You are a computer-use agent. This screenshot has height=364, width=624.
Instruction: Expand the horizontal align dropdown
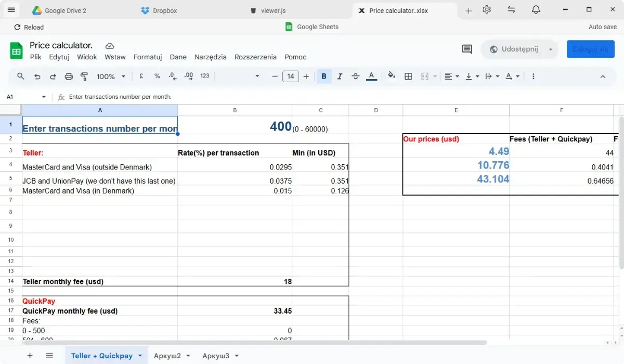451,76
